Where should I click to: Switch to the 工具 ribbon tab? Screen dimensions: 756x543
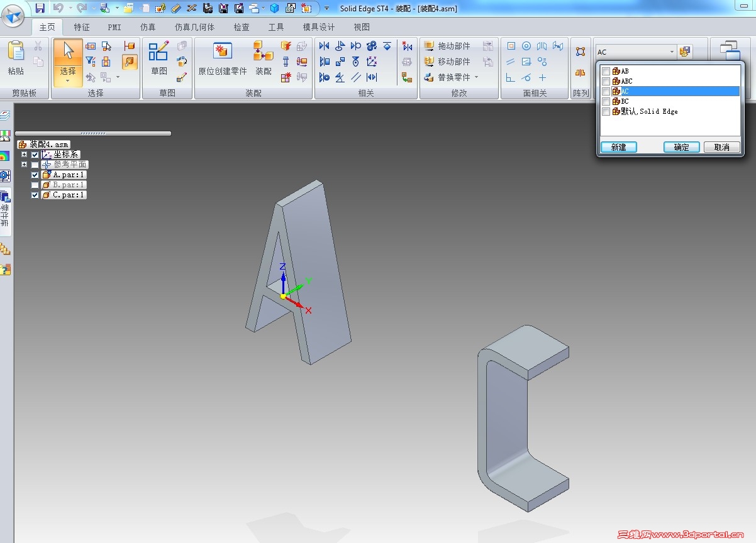tap(276, 27)
